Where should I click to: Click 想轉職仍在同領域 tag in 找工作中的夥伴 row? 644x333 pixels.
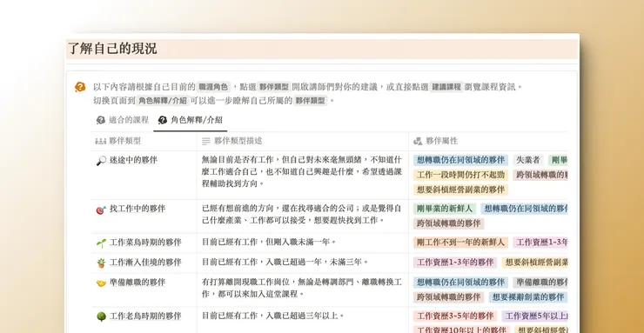(524, 209)
